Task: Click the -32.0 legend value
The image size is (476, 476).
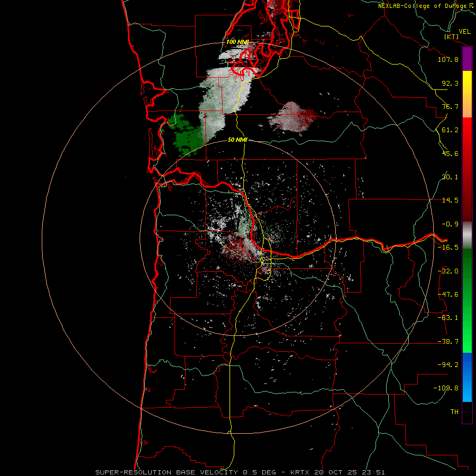Action: (x=448, y=271)
